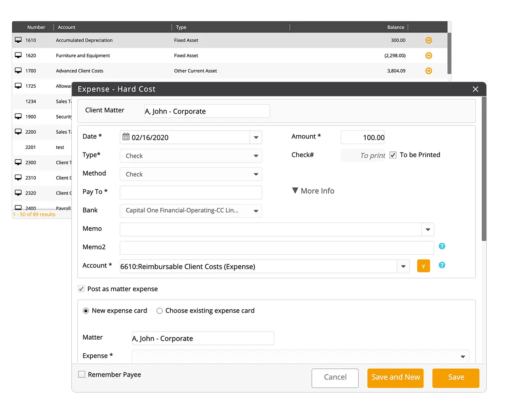513x420 pixels.
Task: Click the calendar icon in Date field
Action: pos(126,137)
